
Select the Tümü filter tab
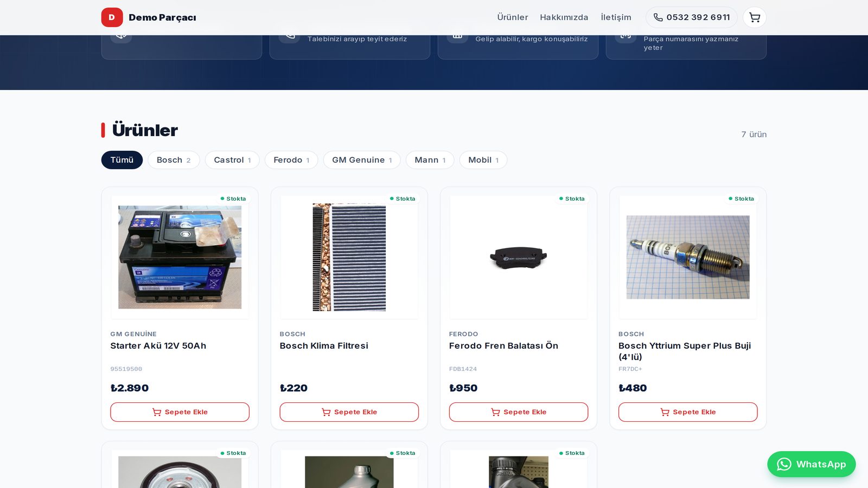[122, 160]
